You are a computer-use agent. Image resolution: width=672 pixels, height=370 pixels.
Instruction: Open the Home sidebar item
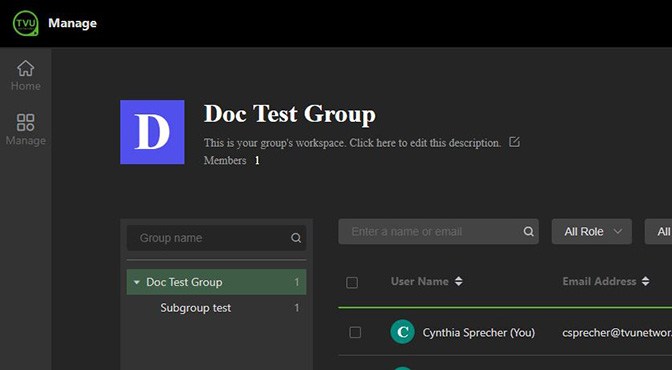pyautogui.click(x=26, y=75)
